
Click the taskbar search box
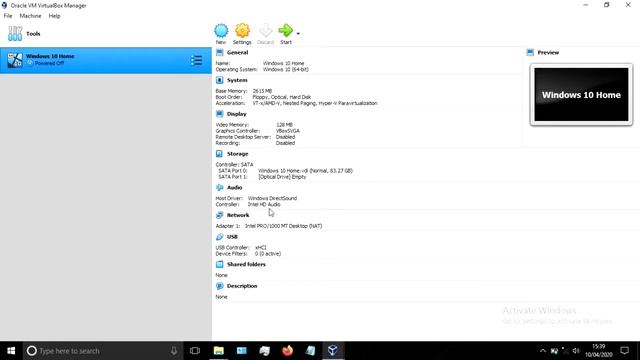coord(103,351)
